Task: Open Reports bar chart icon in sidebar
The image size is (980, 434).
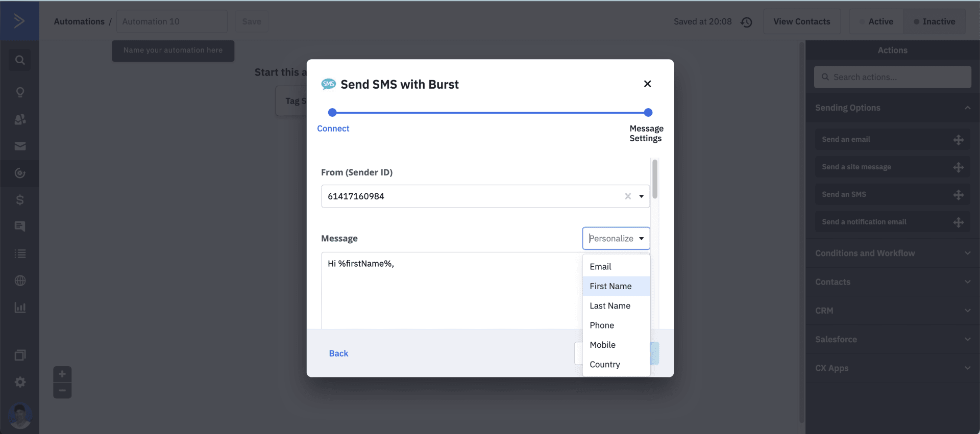Action: click(20, 308)
